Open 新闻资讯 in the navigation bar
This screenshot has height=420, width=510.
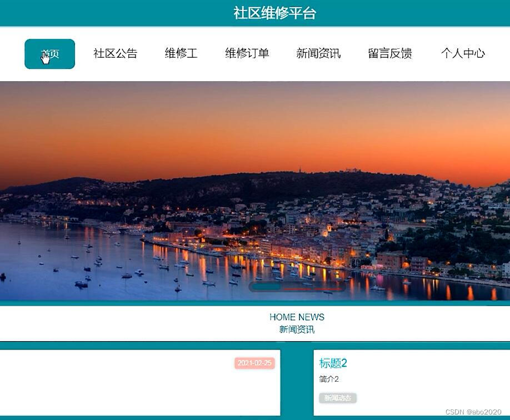(x=318, y=53)
